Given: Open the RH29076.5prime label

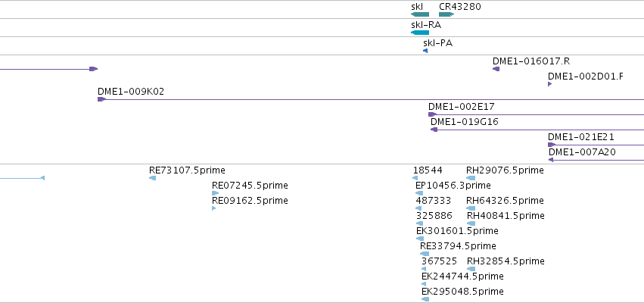Looking at the screenshot, I should pos(506,170).
